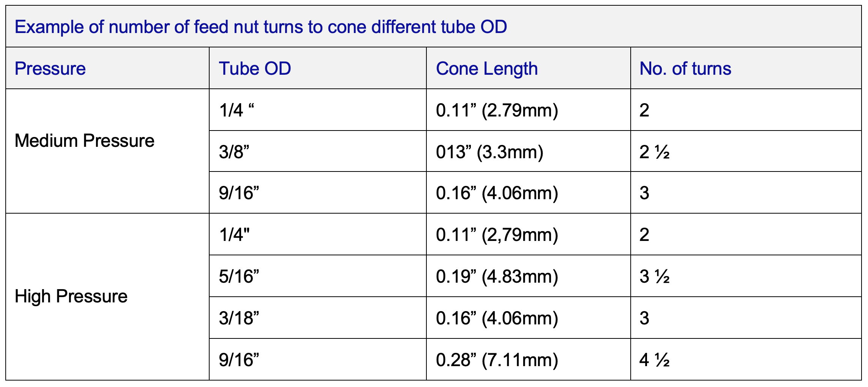Click the 0.11” (2,79mm) cell with comma
868x387 pixels.
click(497, 234)
